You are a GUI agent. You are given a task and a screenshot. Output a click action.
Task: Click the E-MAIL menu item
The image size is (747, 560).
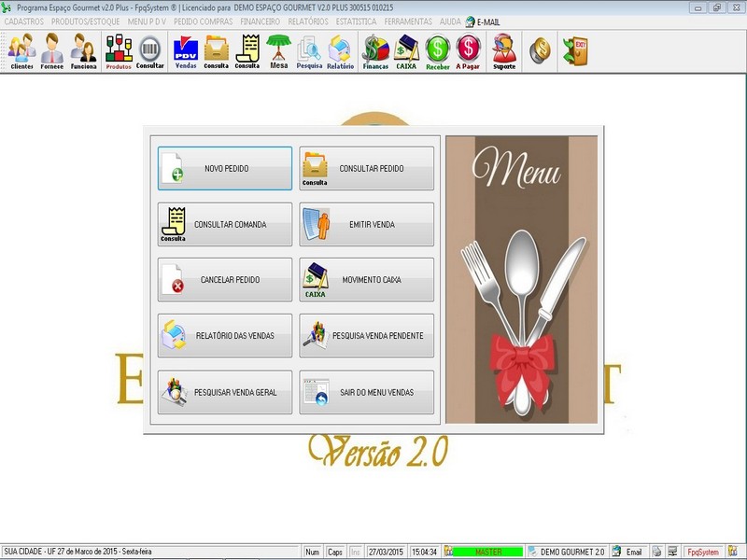coord(483,21)
